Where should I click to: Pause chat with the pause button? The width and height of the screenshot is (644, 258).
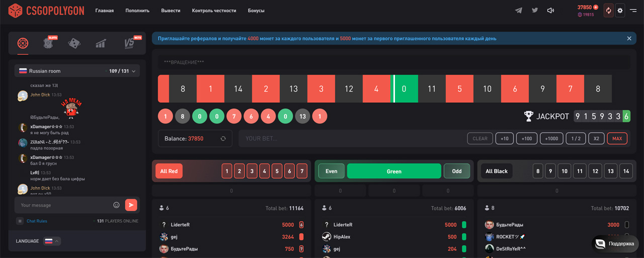tap(20, 221)
